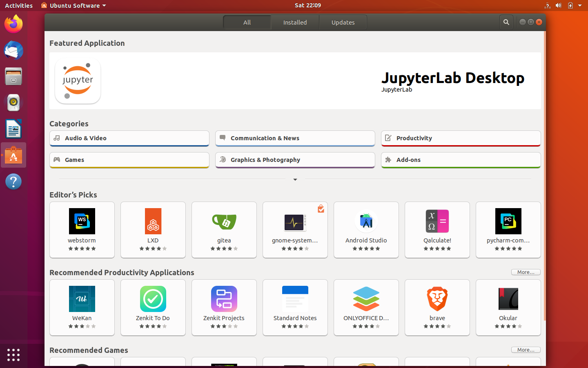Click the volume icon in top bar

[559, 5]
